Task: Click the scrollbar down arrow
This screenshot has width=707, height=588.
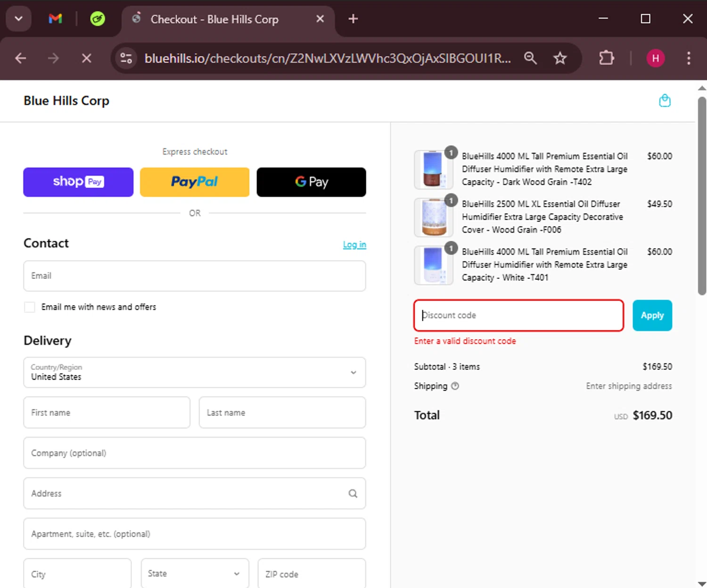Action: (701, 584)
